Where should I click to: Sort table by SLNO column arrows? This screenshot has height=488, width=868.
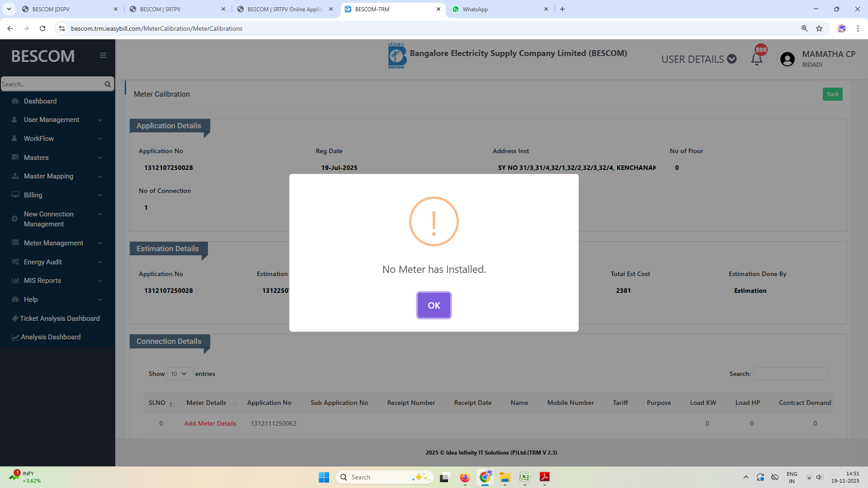[x=172, y=404]
